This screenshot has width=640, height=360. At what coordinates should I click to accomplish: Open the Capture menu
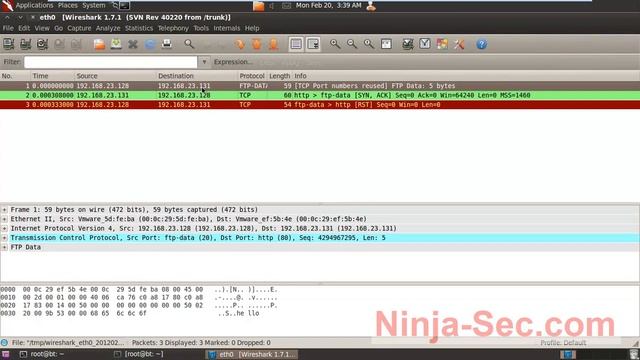(x=79, y=28)
